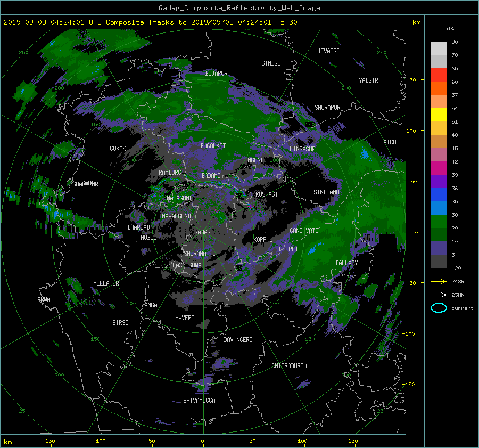Select the NAVALGUND city label
479x448 pixels.
[x=176, y=216]
